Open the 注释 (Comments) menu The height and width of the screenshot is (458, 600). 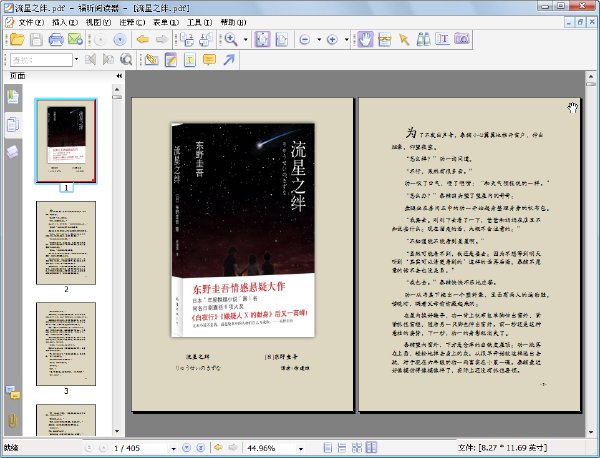point(132,23)
